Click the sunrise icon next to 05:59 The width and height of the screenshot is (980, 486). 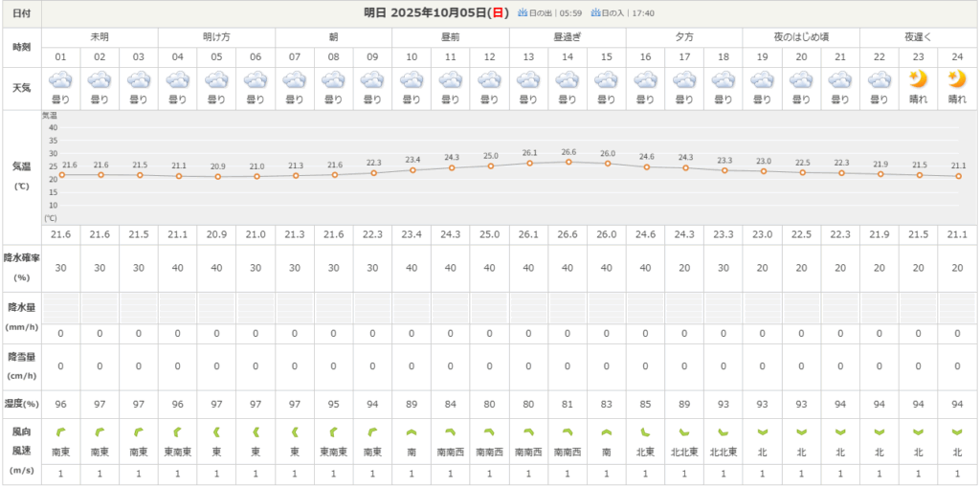(x=523, y=13)
